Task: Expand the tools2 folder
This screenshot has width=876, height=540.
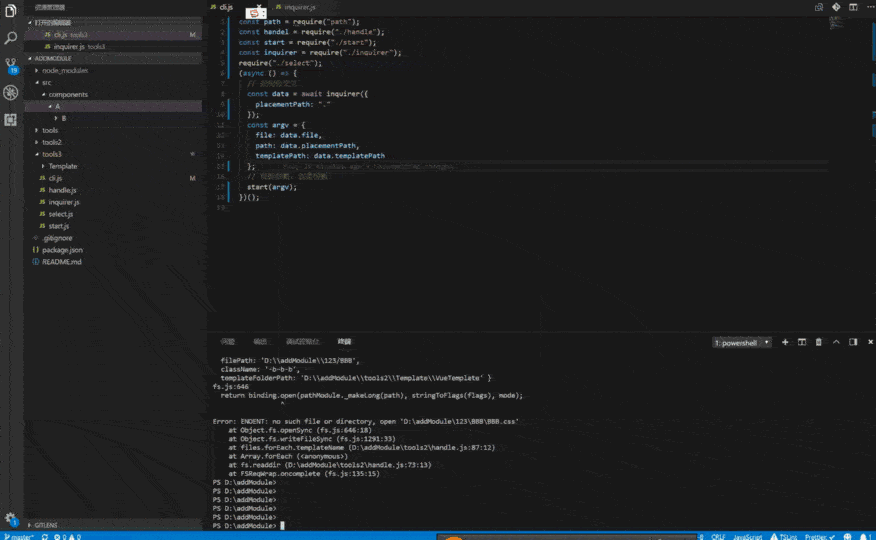Action: tap(113, 142)
